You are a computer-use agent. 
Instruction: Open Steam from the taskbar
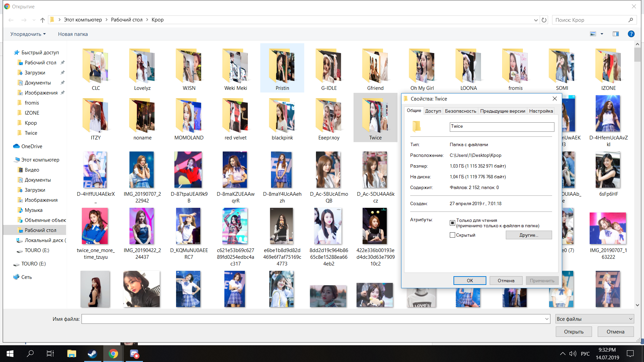[92, 354]
